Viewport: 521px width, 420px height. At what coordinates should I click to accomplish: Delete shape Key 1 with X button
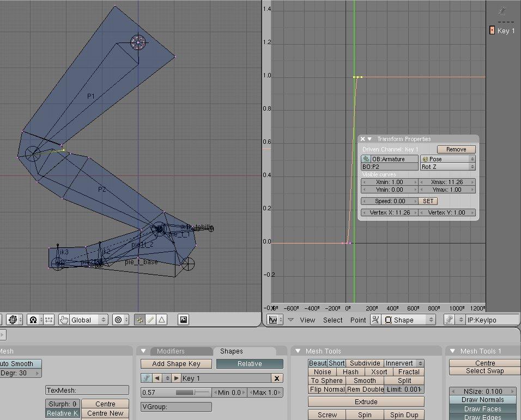(x=277, y=378)
